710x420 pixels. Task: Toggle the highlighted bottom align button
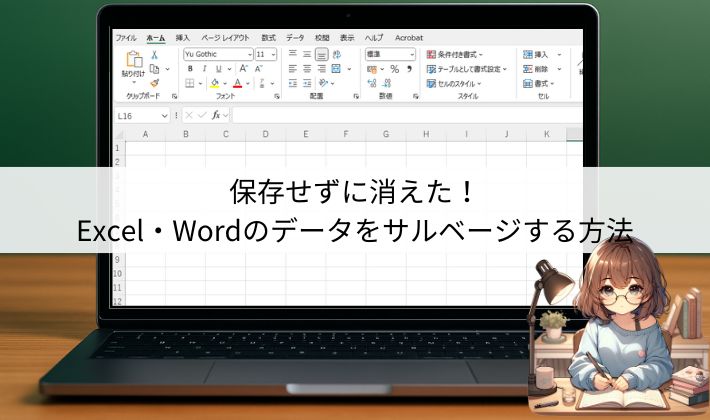(x=321, y=55)
